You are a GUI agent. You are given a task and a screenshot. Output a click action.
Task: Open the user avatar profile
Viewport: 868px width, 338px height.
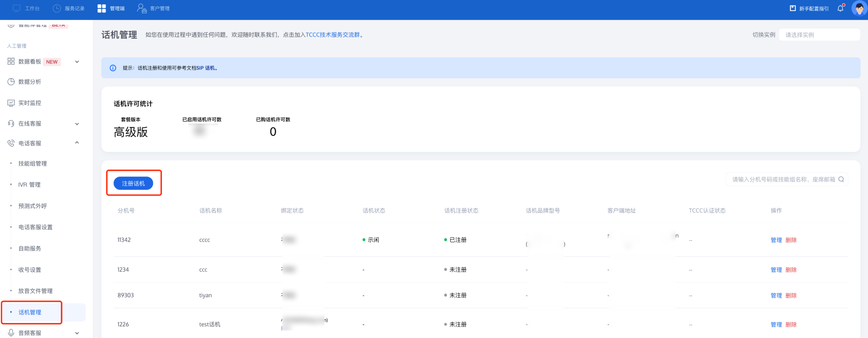pyautogui.click(x=859, y=8)
